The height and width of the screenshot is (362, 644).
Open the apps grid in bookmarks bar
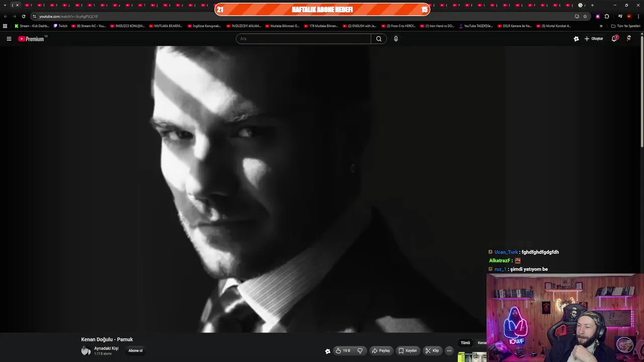tap(5, 26)
